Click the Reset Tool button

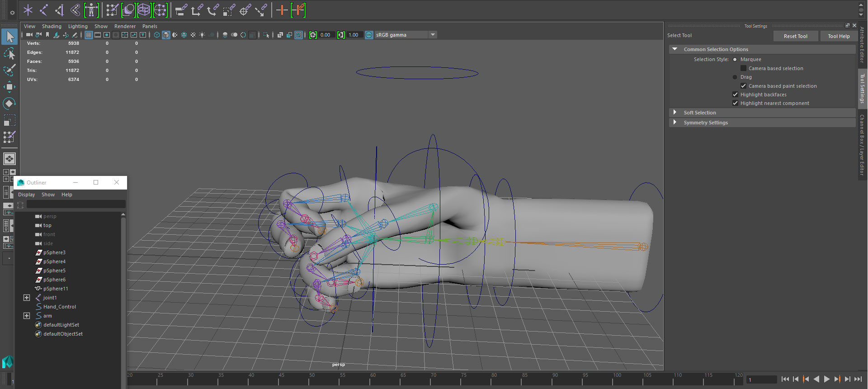tap(795, 36)
